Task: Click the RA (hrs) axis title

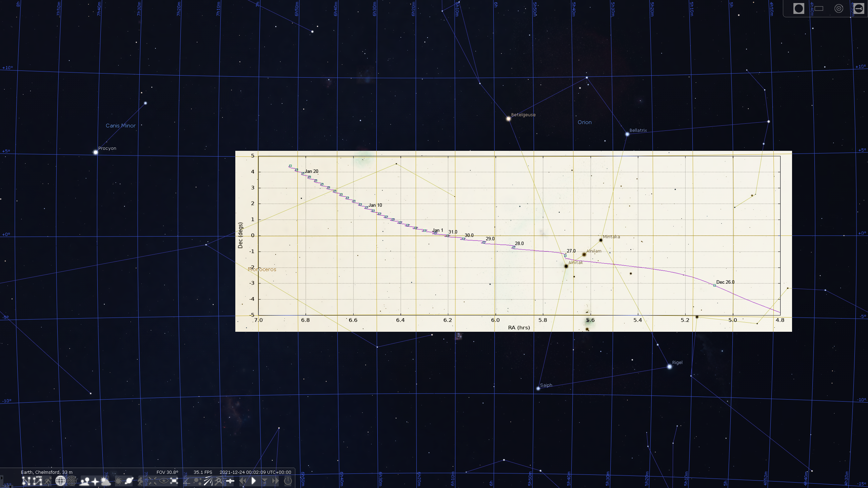Action: pyautogui.click(x=519, y=327)
